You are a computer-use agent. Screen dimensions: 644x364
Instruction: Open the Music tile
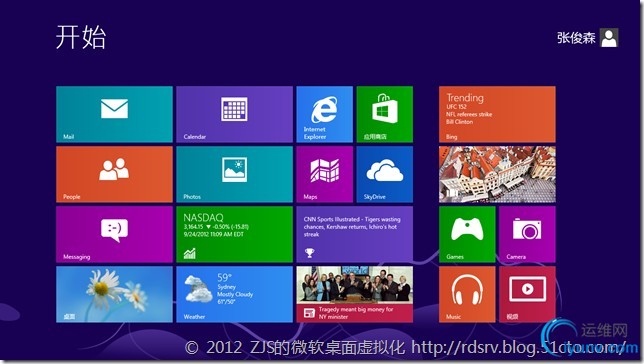click(467, 294)
